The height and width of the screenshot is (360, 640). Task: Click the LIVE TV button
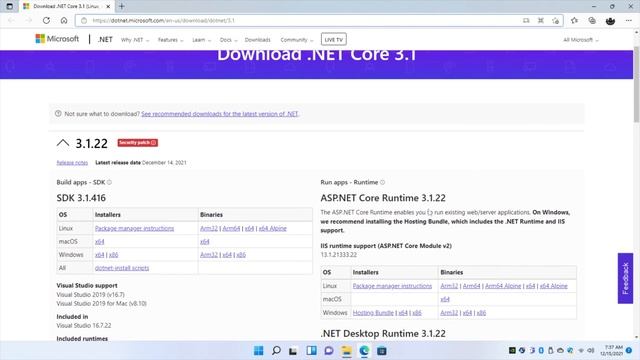(x=333, y=40)
